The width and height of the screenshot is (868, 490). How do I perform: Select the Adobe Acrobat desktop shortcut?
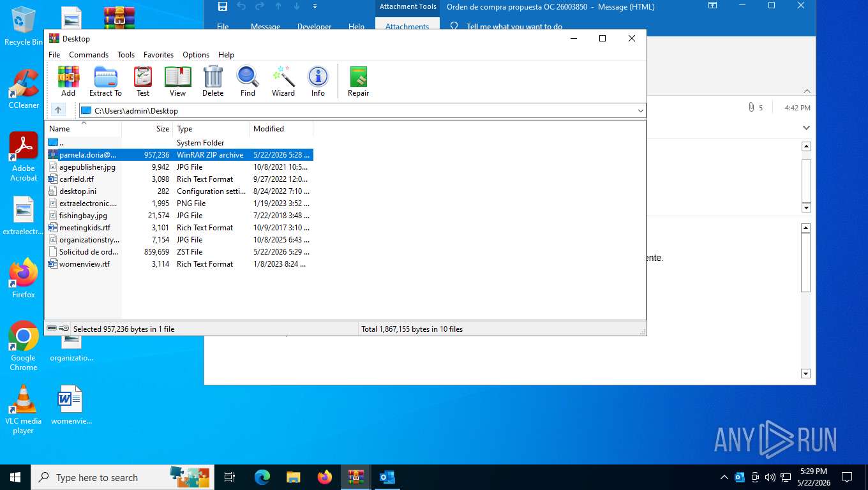(24, 157)
